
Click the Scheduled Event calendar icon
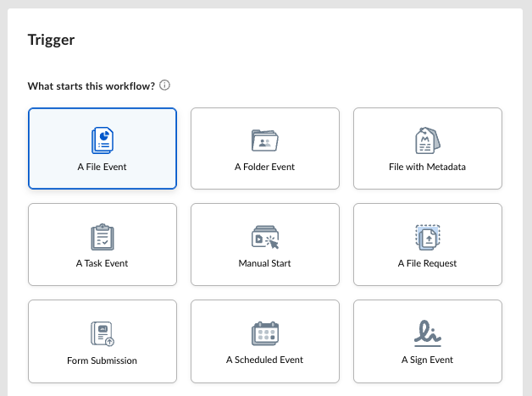pyautogui.click(x=264, y=333)
